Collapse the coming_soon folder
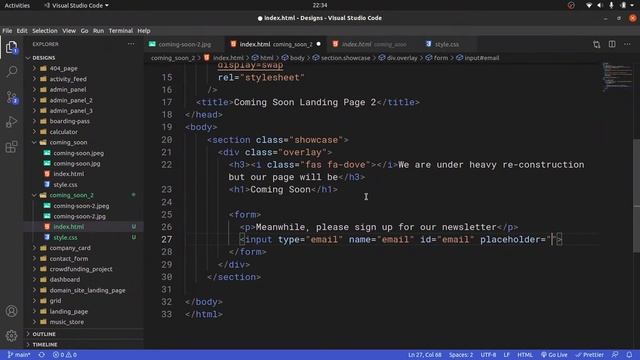This screenshot has height=360, width=640. (68, 142)
